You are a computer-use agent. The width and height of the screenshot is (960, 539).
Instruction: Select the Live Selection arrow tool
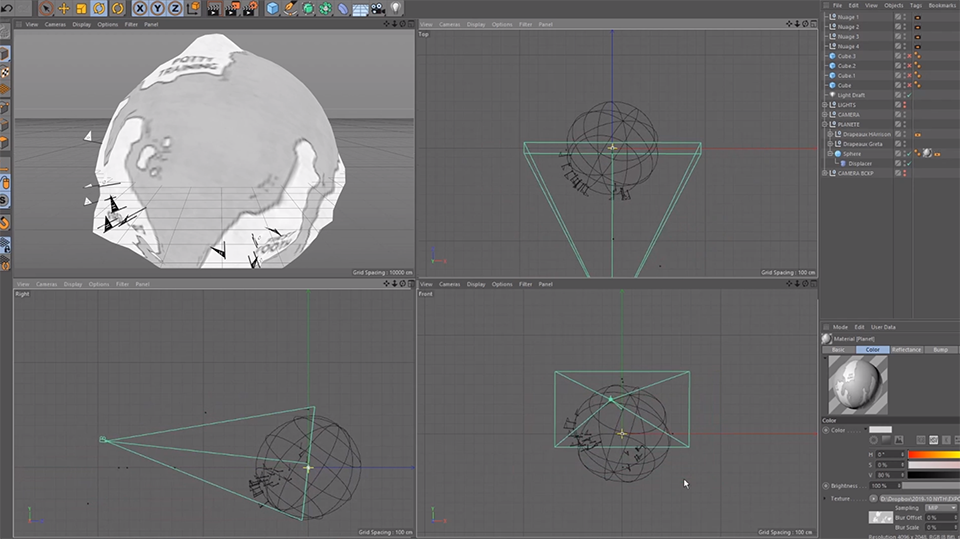(46, 8)
